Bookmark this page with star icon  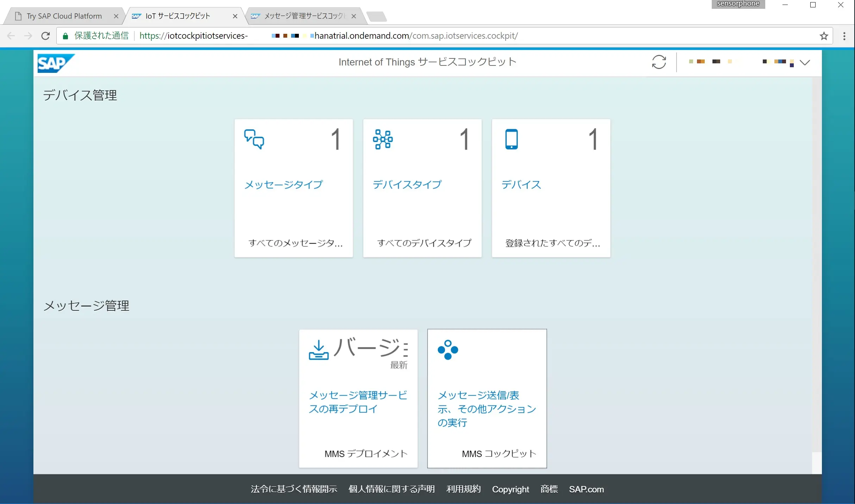(824, 36)
